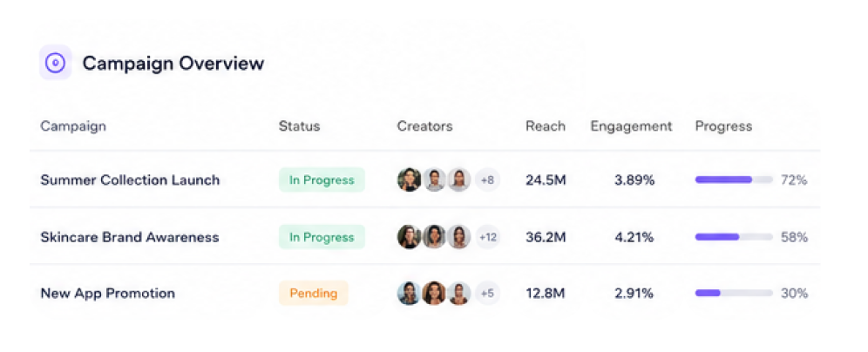The height and width of the screenshot is (352, 868).
Task: Click the purple Campaign Overview target icon
Action: [56, 63]
